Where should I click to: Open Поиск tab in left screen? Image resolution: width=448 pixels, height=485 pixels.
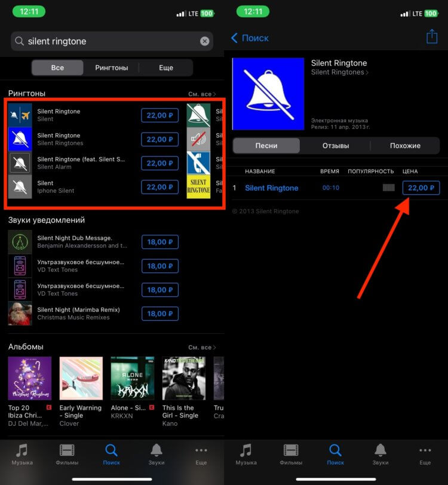111,454
